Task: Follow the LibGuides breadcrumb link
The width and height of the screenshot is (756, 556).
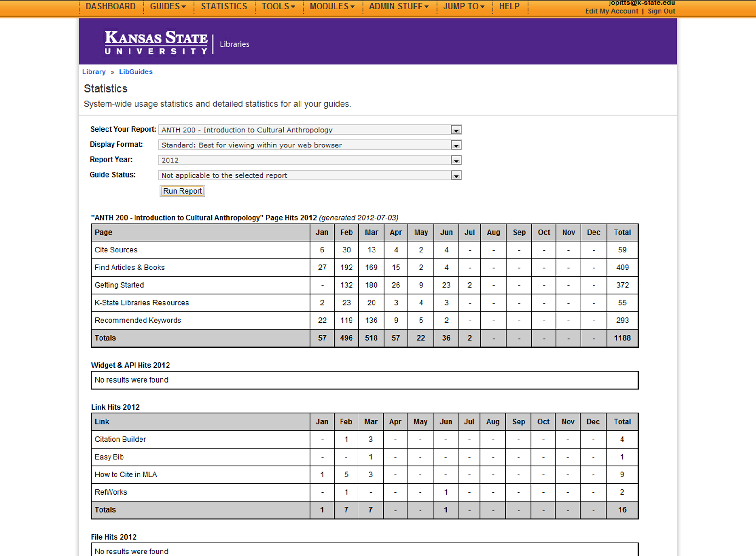Action: (x=136, y=72)
